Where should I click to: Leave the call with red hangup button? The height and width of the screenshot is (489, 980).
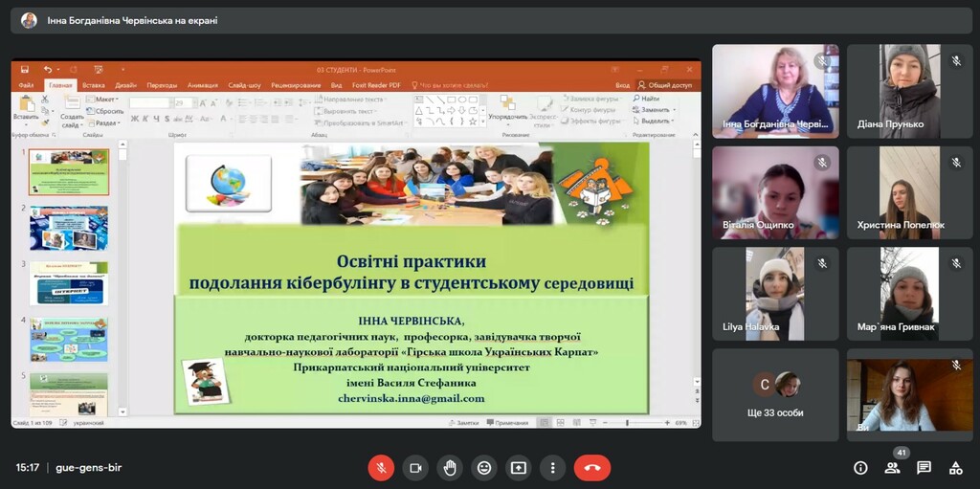tap(591, 468)
